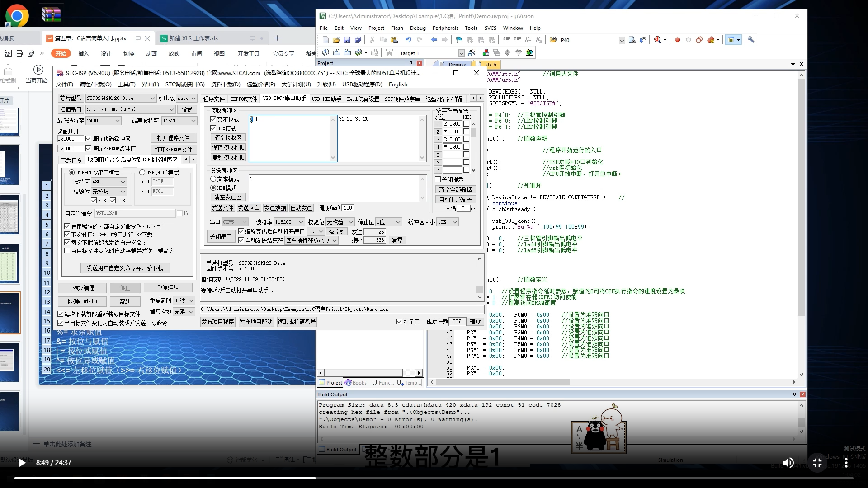This screenshot has width=868, height=488.
Task: Click Indent selection icon in µVision toolbar
Action: [x=506, y=40]
